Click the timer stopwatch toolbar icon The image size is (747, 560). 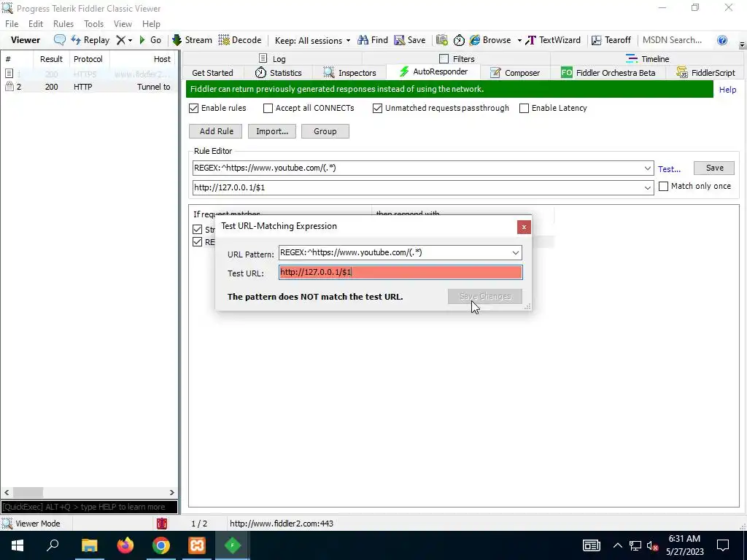tap(459, 40)
